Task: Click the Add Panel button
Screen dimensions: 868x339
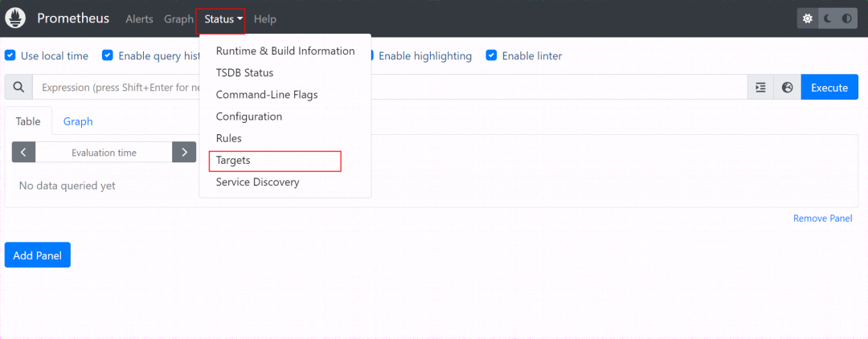Action: click(38, 255)
